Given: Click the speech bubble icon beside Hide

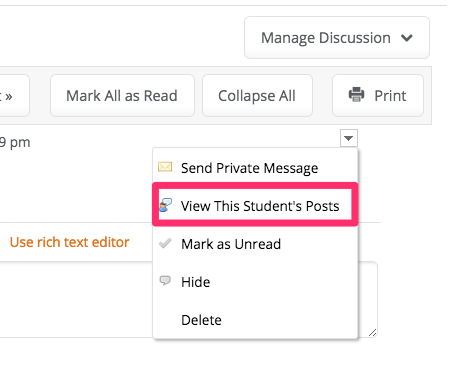Looking at the screenshot, I should pyautogui.click(x=165, y=281).
